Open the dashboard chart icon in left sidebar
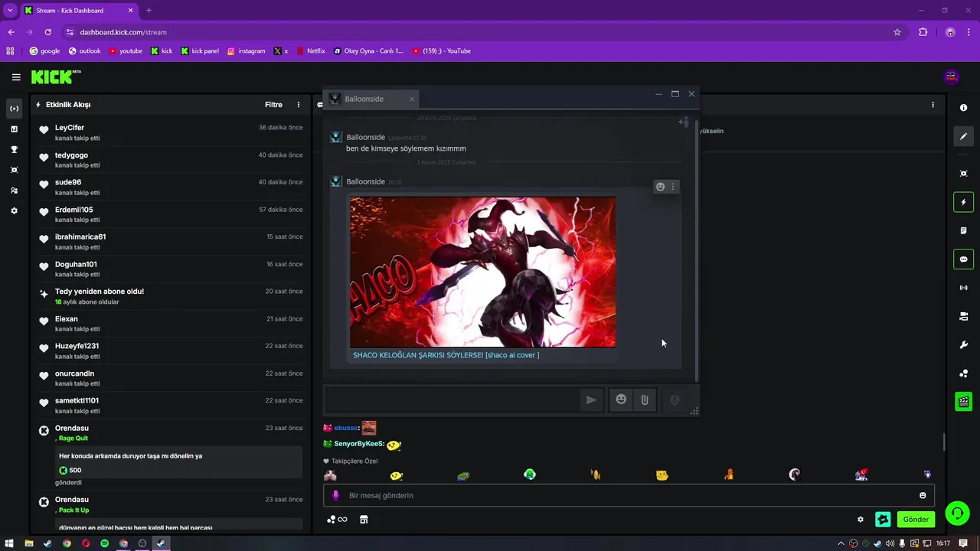Image resolution: width=980 pixels, height=551 pixels. pyautogui.click(x=14, y=129)
